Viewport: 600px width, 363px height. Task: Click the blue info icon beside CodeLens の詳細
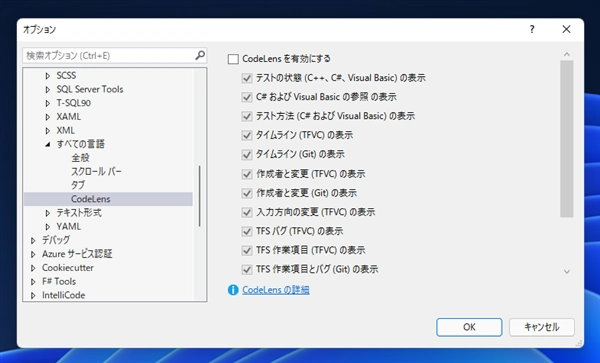point(233,290)
